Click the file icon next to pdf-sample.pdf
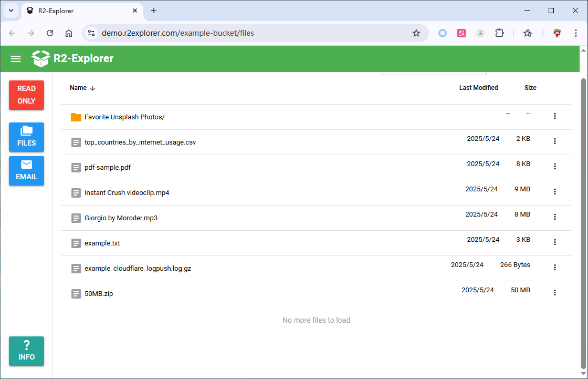The width and height of the screenshot is (588, 379). 76,167
